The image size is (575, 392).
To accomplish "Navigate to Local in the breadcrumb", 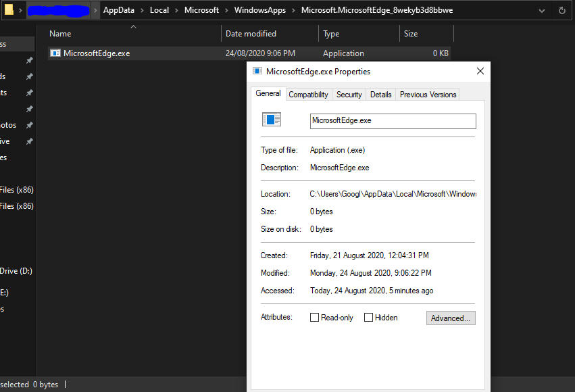I will tap(159, 10).
